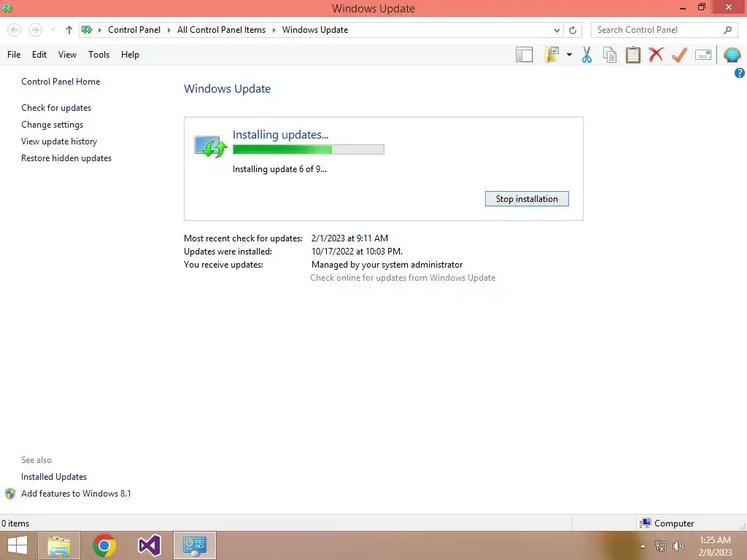
Task: Open the Tools menu
Action: point(98,55)
